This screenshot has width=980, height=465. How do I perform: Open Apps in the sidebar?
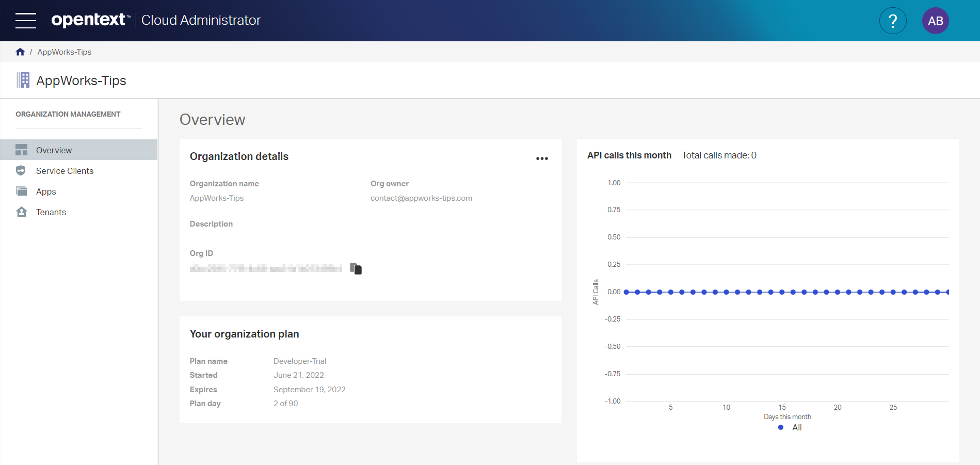pyautogui.click(x=79, y=191)
